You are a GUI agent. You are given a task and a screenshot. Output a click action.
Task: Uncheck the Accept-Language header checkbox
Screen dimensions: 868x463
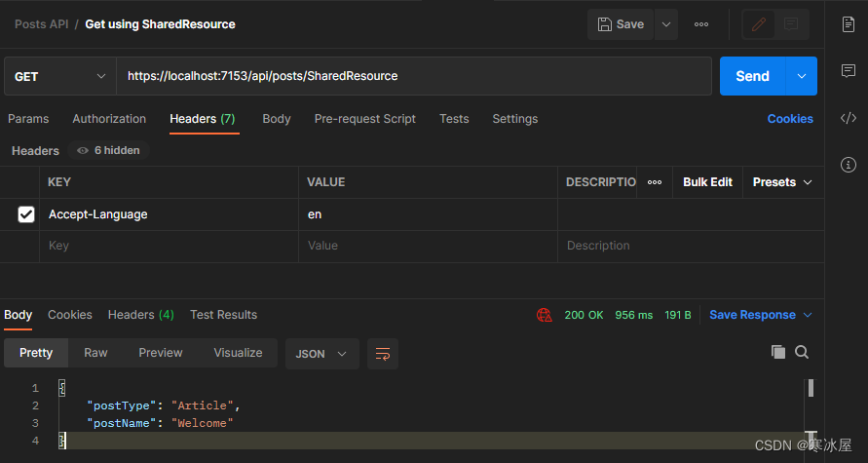pyautogui.click(x=26, y=214)
